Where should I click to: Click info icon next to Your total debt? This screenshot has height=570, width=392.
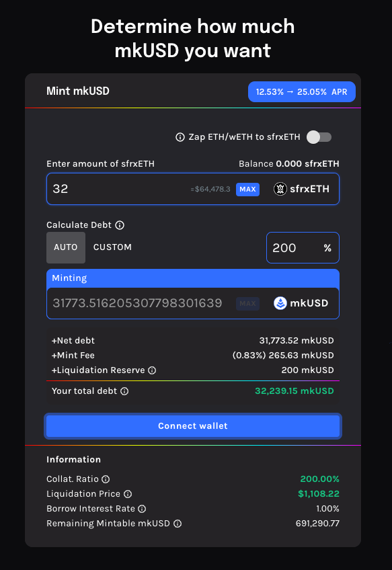coord(124,391)
